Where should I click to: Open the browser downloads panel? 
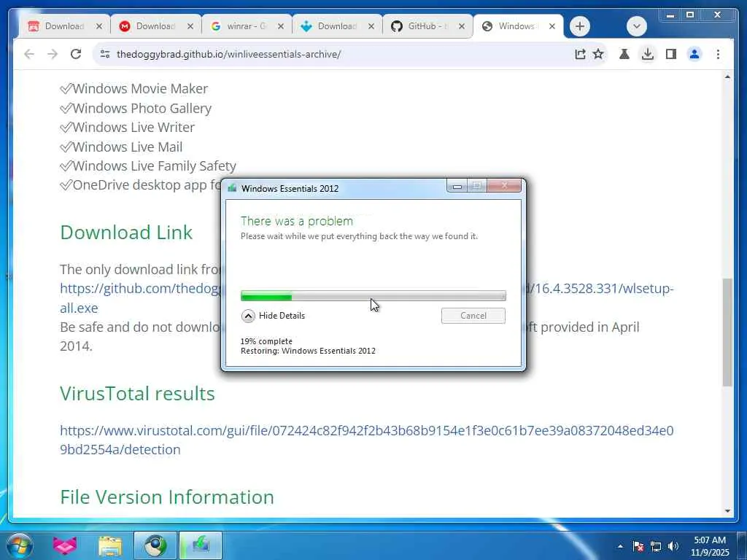[x=648, y=54]
